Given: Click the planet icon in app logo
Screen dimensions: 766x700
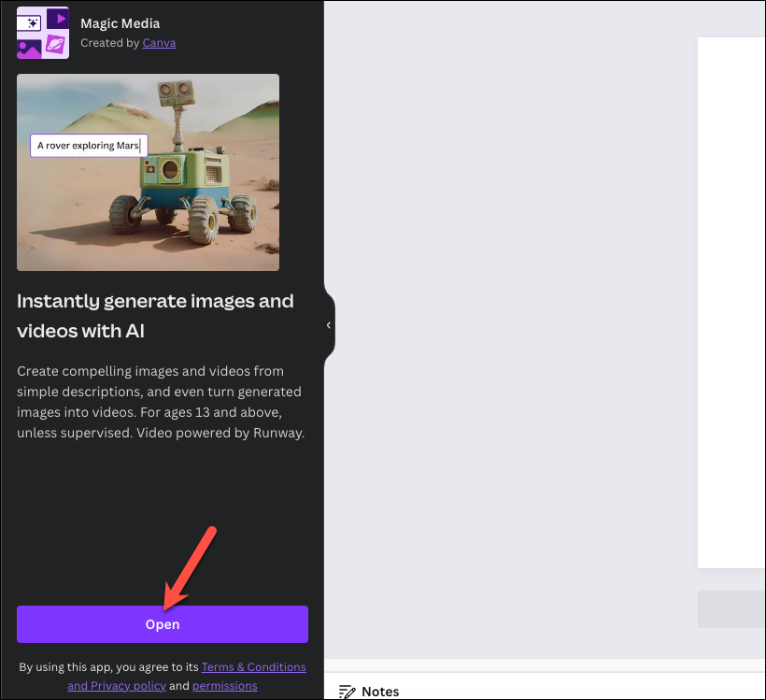Looking at the screenshot, I should point(55,46).
